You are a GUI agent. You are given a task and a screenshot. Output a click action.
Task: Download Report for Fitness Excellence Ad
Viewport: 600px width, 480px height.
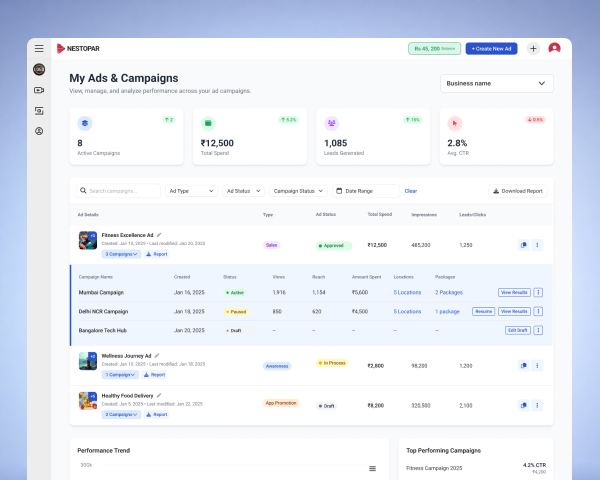pyautogui.click(x=157, y=254)
